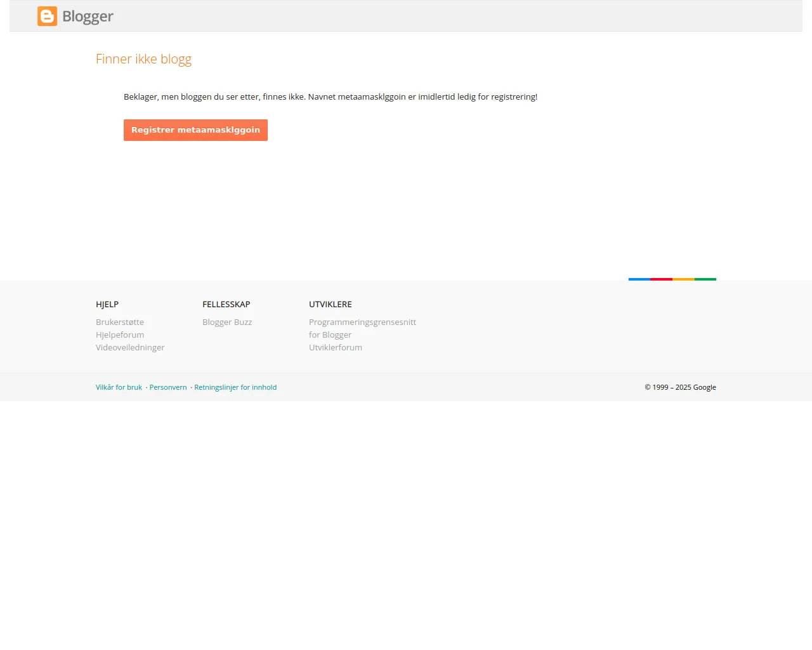Go to Blogger Buzz
812x650 pixels.
[226, 322]
